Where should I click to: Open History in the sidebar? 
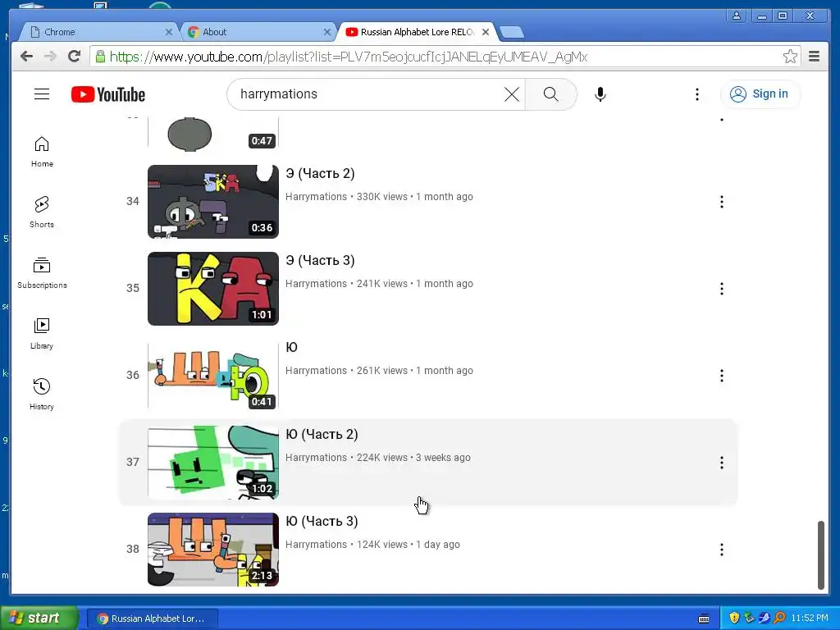42,395
